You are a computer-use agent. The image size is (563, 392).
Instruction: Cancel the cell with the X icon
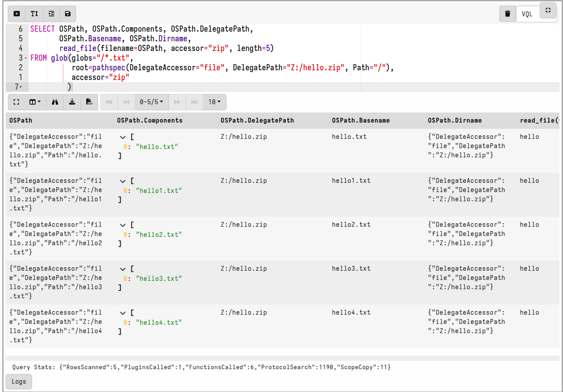[x=17, y=14]
